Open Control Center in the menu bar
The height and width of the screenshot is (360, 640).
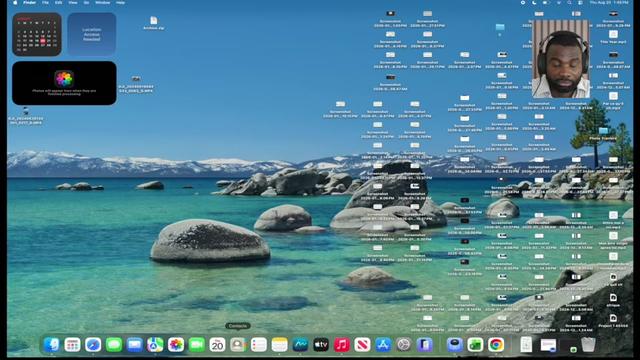point(580,2)
